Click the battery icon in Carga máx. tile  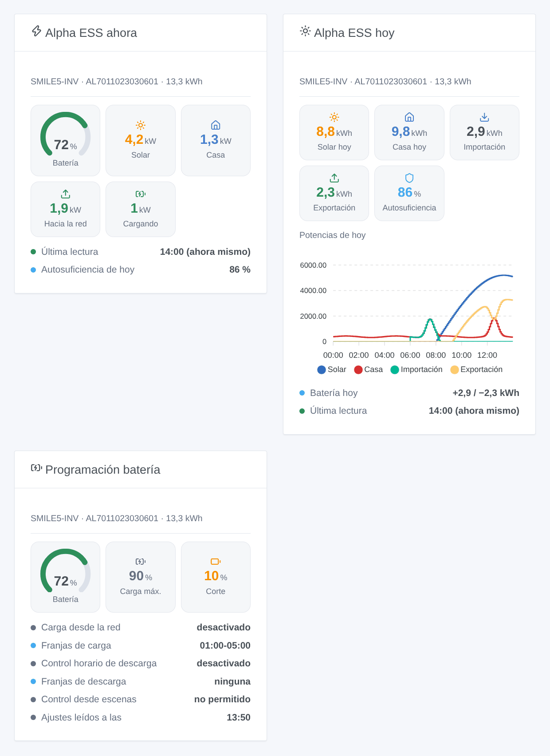(141, 562)
